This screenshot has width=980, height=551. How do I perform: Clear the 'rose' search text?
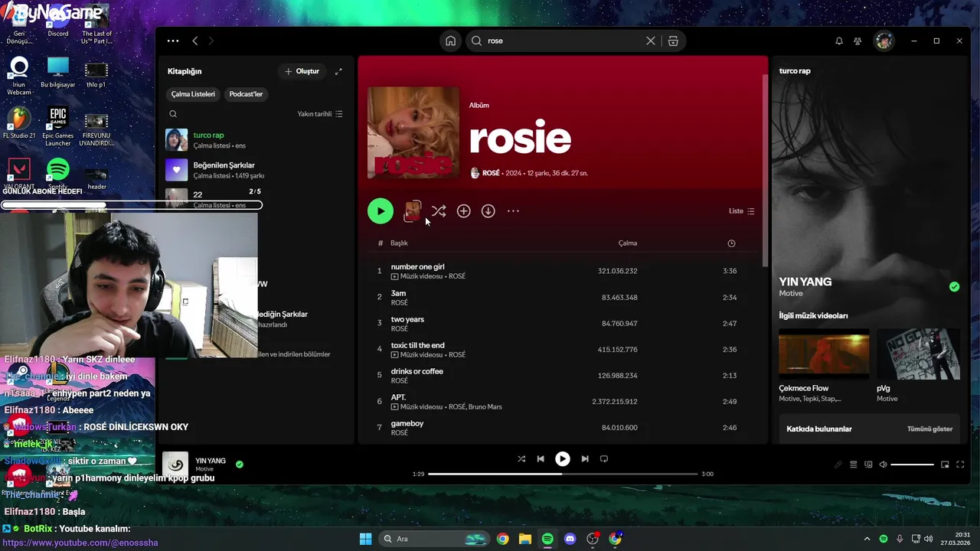point(651,41)
